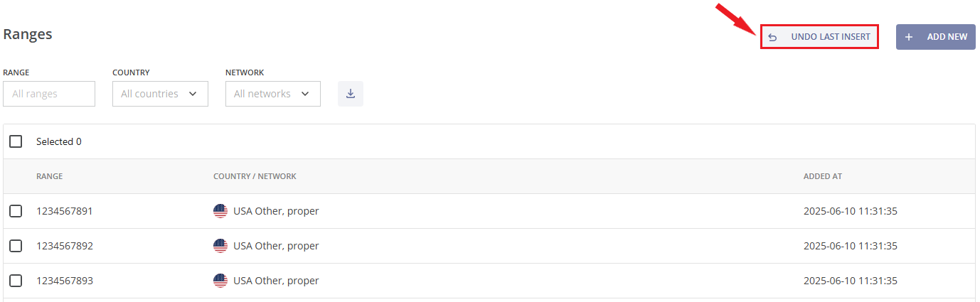Tick the checkbox for range 1234567893
This screenshot has height=302, width=980.
[16, 281]
